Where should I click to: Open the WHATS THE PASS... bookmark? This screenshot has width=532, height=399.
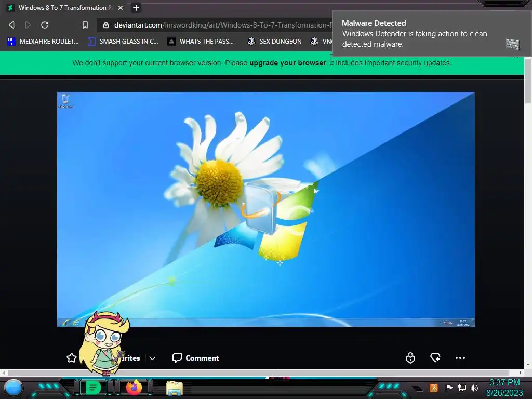[201, 42]
